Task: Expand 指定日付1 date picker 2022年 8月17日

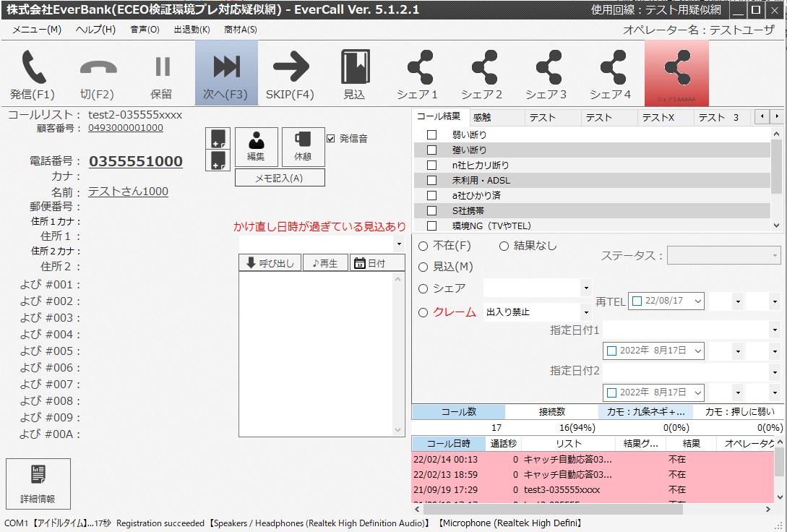Action: [x=697, y=351]
